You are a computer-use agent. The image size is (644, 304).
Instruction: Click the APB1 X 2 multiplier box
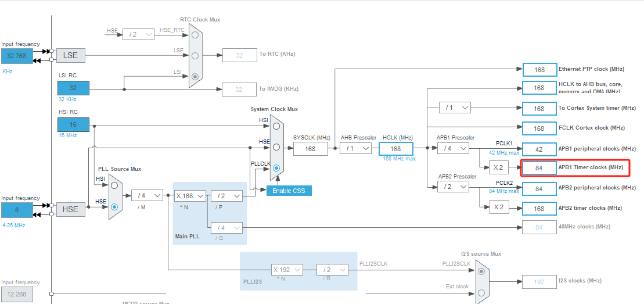pyautogui.click(x=499, y=168)
